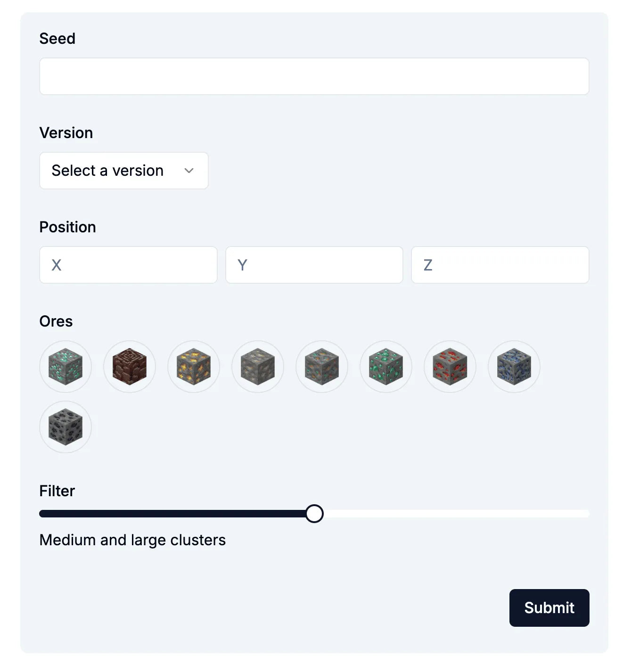
Task: Choose the iron ore icon
Action: click(x=257, y=367)
